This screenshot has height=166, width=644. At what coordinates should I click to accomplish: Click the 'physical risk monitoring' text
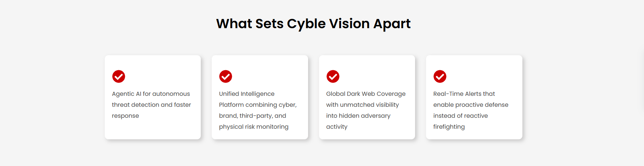click(x=253, y=127)
